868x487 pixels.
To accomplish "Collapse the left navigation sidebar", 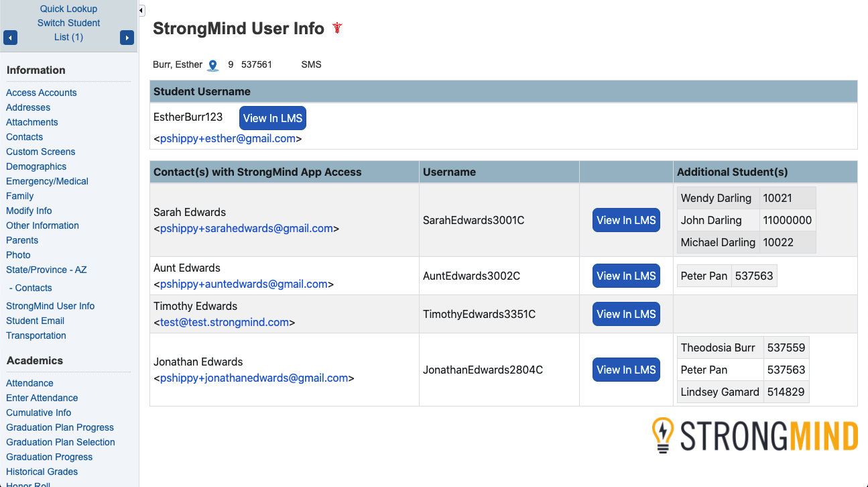I will 141,10.
